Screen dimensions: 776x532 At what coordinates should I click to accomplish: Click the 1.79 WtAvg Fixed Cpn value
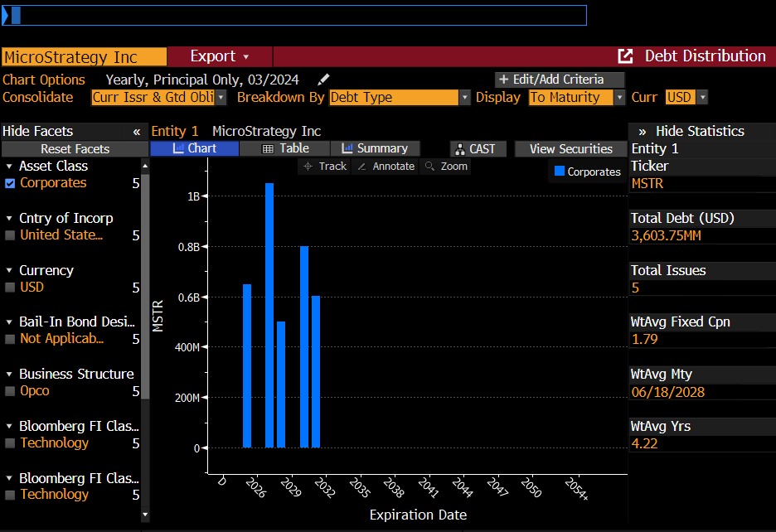click(x=644, y=340)
